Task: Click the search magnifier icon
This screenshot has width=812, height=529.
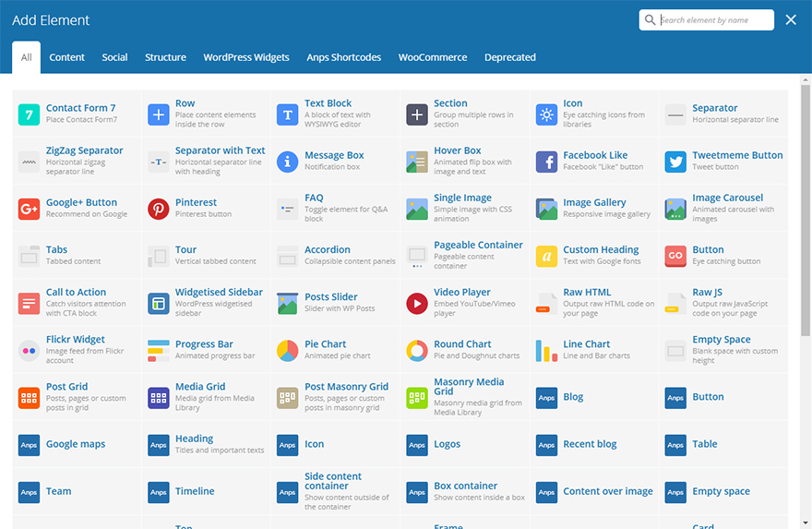Action: [650, 20]
